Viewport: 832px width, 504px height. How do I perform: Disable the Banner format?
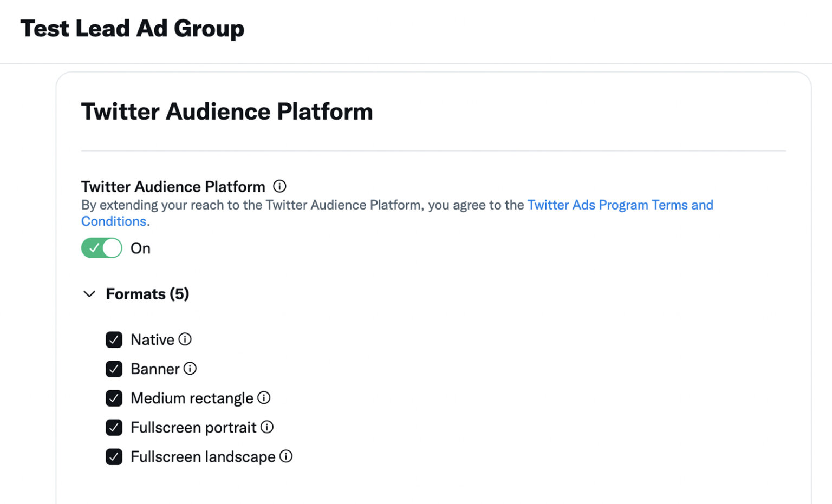[114, 369]
